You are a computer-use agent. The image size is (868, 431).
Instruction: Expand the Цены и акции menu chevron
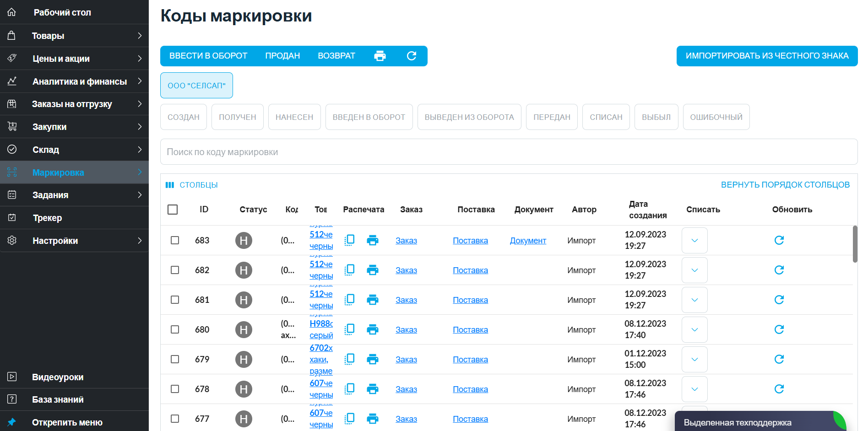tap(140, 59)
